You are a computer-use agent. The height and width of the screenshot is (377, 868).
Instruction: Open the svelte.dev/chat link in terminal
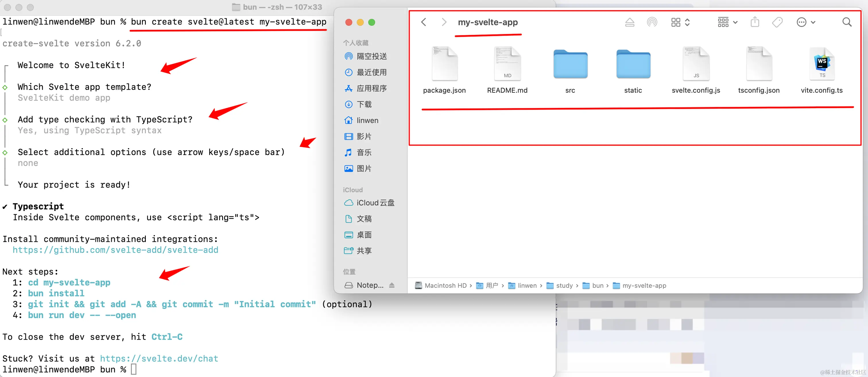pos(159,358)
